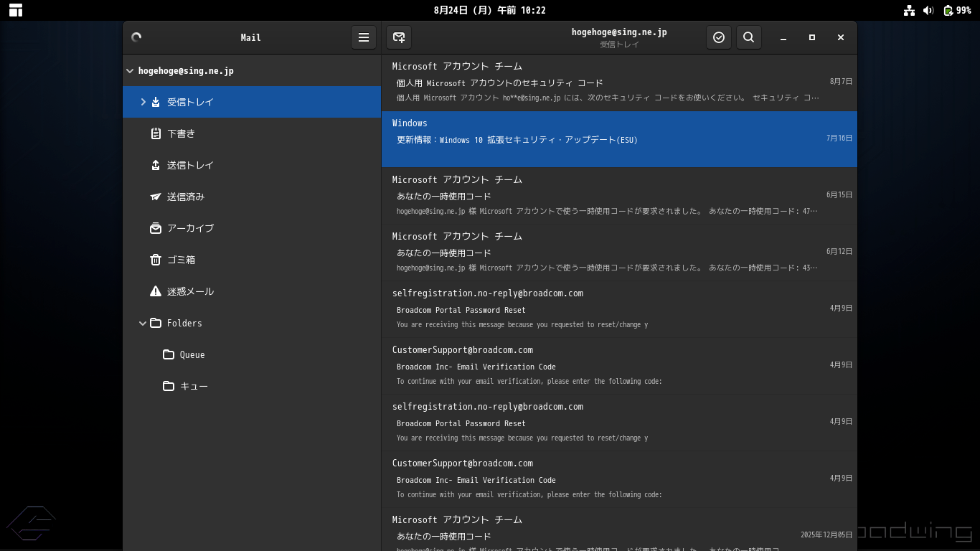Click the Folders folder icon
The width and height of the screenshot is (980, 551).
[156, 323]
